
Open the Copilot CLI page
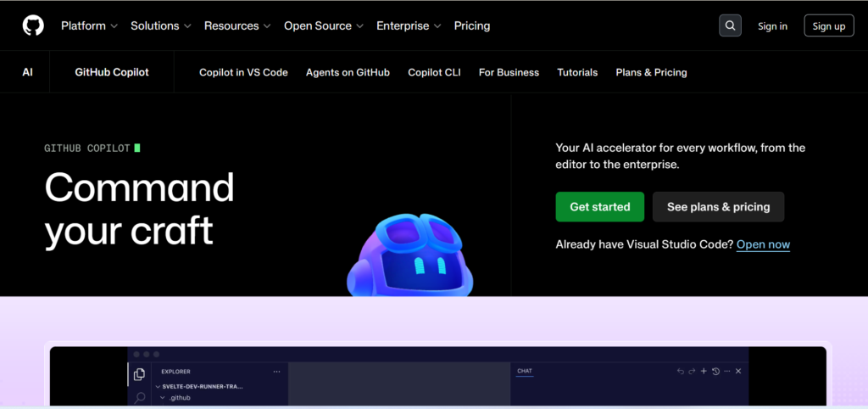click(x=434, y=72)
